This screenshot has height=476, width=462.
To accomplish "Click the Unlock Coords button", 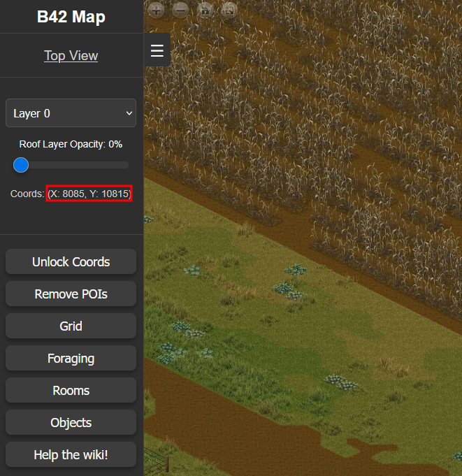I will click(71, 261).
